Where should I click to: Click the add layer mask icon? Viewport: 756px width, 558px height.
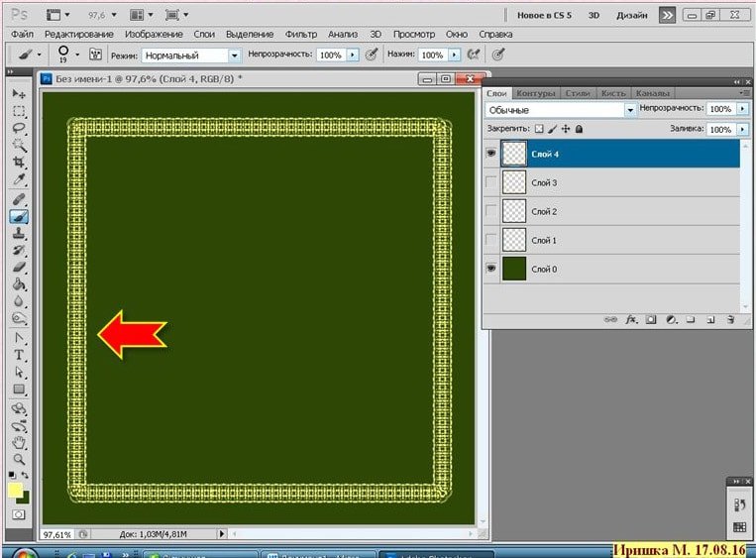[651, 320]
